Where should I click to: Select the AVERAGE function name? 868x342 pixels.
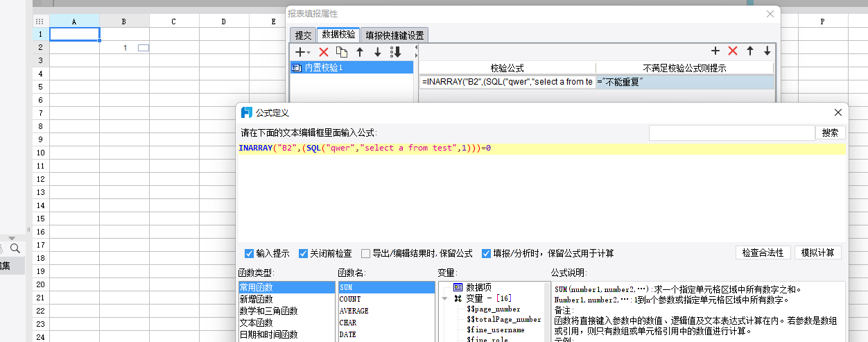pyautogui.click(x=385, y=311)
